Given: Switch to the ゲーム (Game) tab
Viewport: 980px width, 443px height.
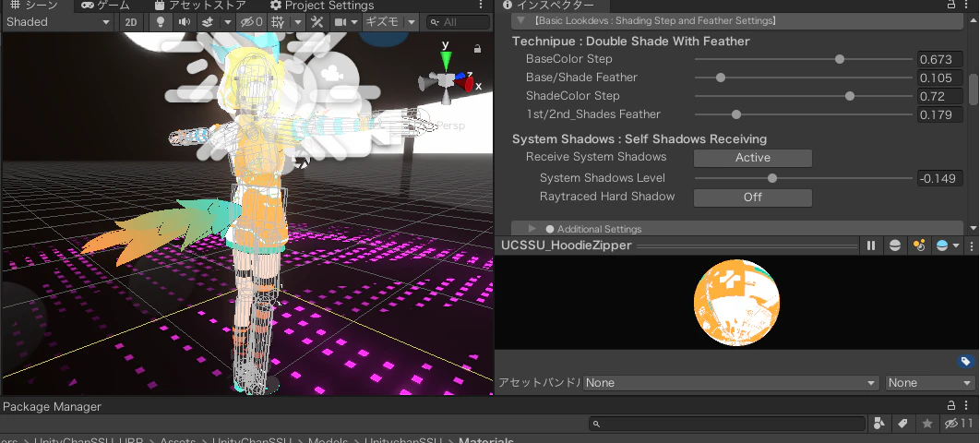Looking at the screenshot, I should pos(105,6).
